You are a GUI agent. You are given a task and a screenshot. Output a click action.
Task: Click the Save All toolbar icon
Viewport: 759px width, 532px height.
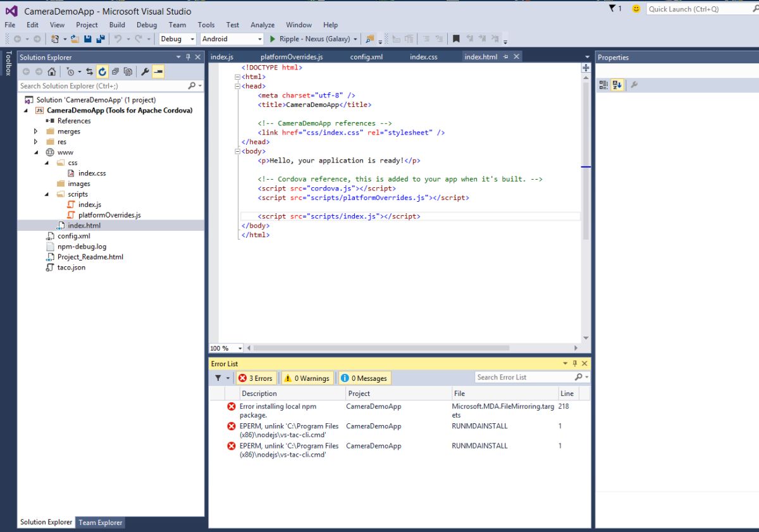pyautogui.click(x=100, y=39)
